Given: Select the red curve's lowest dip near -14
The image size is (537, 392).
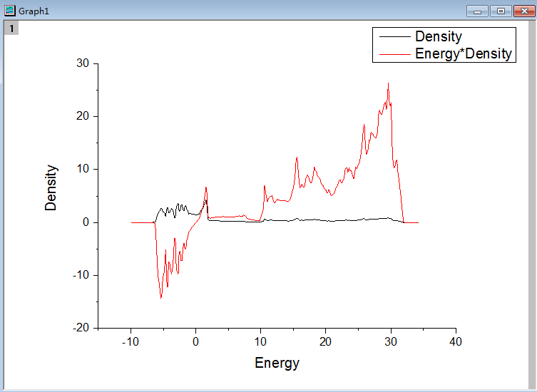Looking at the screenshot, I should click(x=161, y=296).
